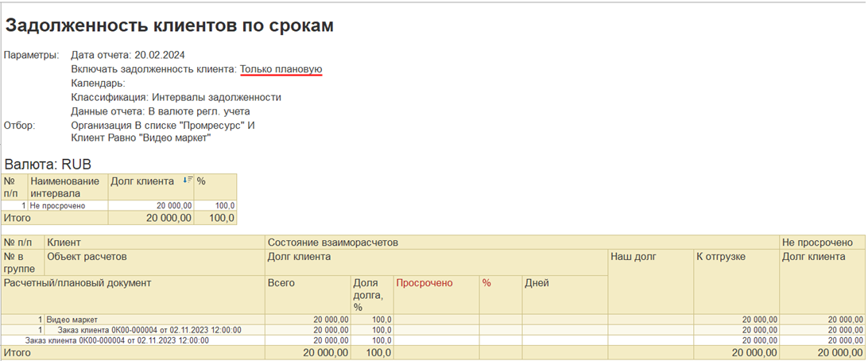The image size is (868, 361).
Task: Select the Валюта: RUB heading
Action: [x=48, y=165]
